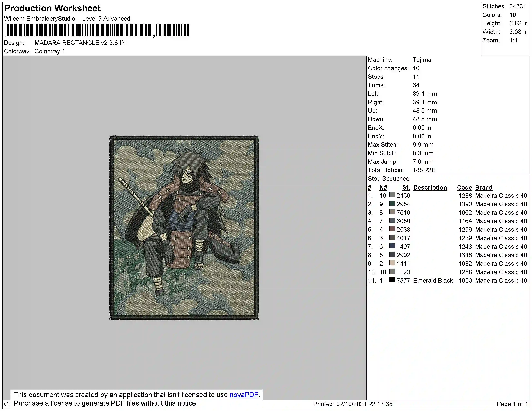
Task: Click the swatch beside 2992 stitches
Action: tap(392, 254)
